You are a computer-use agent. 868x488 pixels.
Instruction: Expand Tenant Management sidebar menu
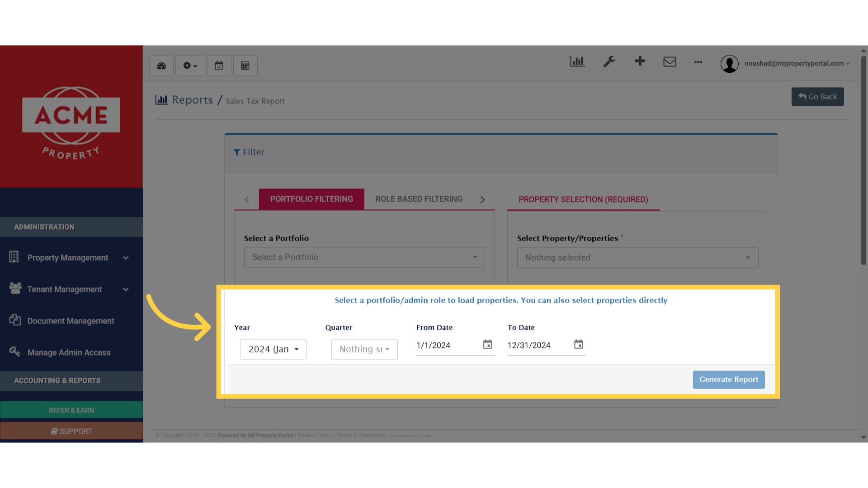71,289
